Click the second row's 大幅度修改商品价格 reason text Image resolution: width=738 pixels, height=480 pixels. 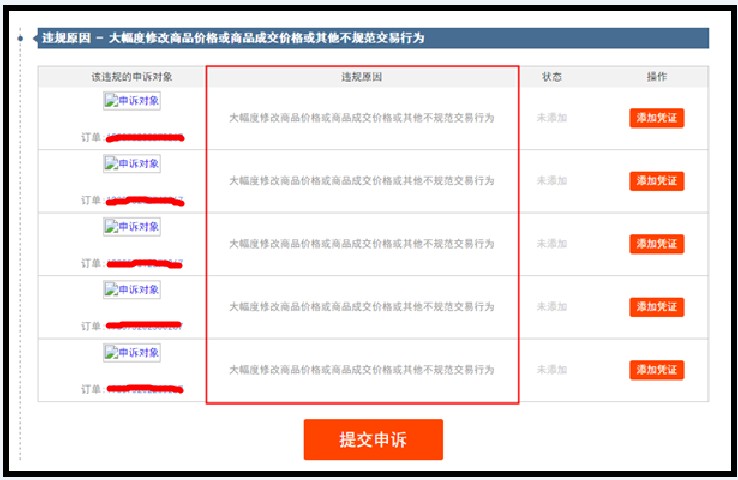[361, 181]
